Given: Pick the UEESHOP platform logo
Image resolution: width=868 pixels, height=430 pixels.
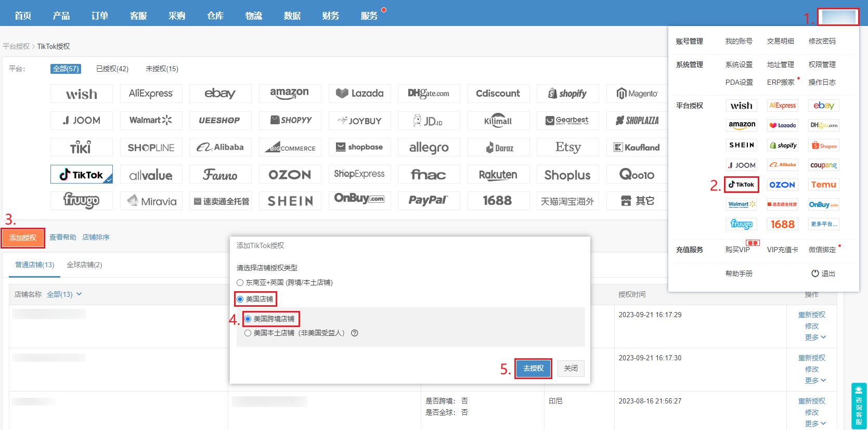Looking at the screenshot, I should coord(221,121).
